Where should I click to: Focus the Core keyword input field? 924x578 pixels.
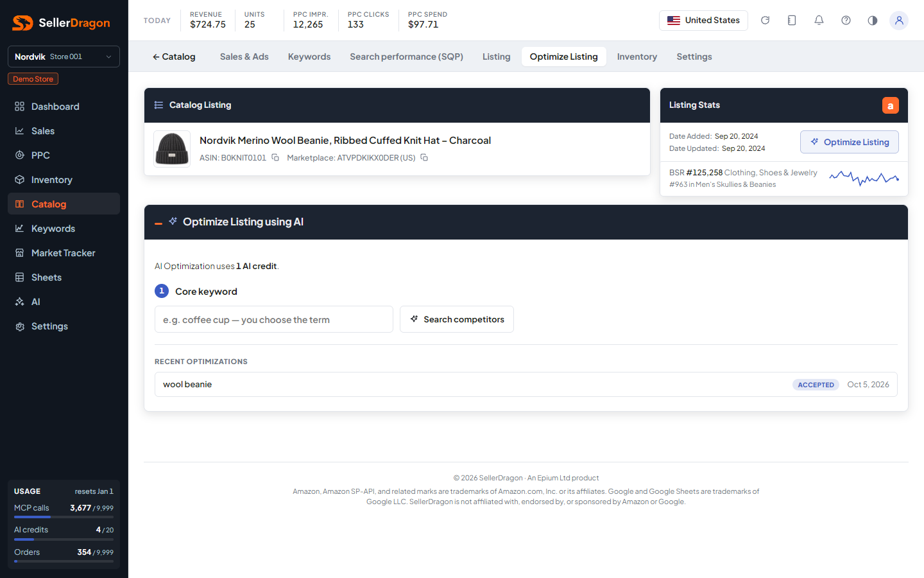274,319
